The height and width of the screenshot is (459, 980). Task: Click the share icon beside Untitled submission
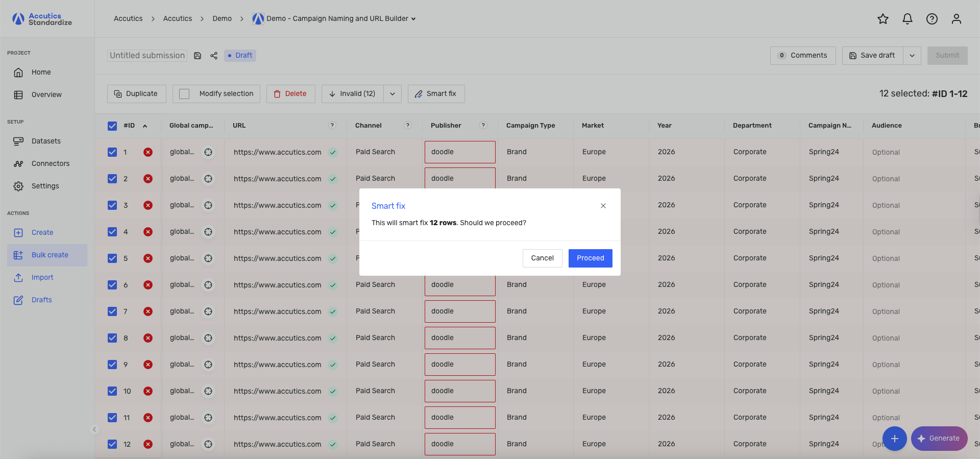coord(214,56)
